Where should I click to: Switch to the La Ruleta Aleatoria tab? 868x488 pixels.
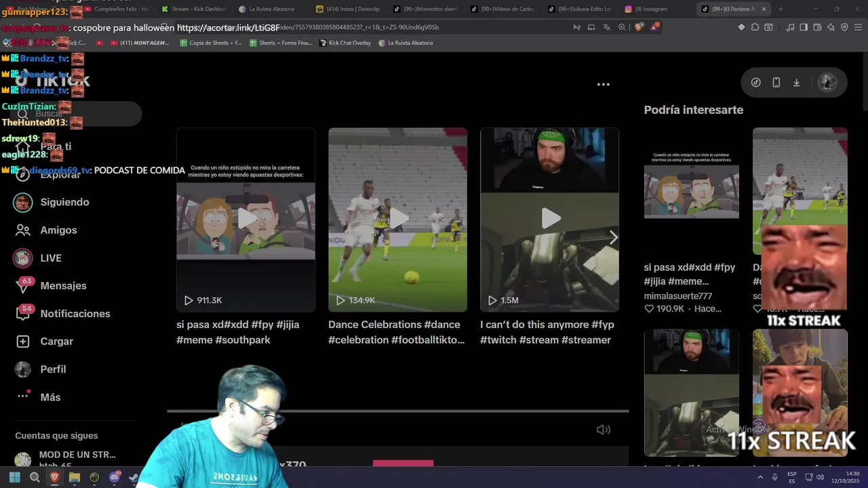coord(271,9)
